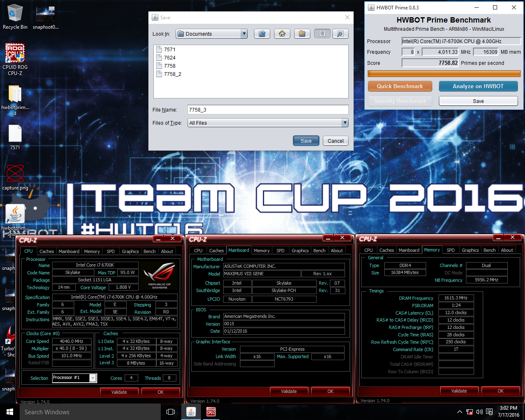
Task: Open the Action Center tray icon
Action: tap(489, 412)
